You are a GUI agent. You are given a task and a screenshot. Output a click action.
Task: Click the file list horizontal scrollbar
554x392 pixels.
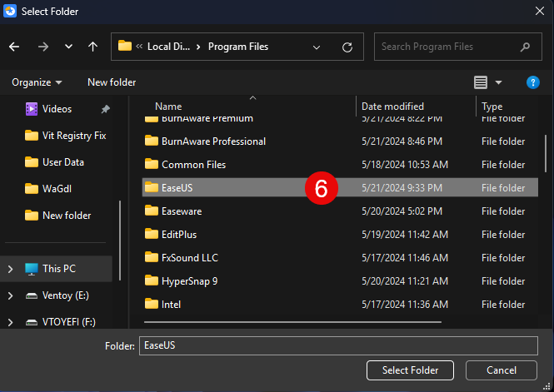pyautogui.click(x=292, y=322)
